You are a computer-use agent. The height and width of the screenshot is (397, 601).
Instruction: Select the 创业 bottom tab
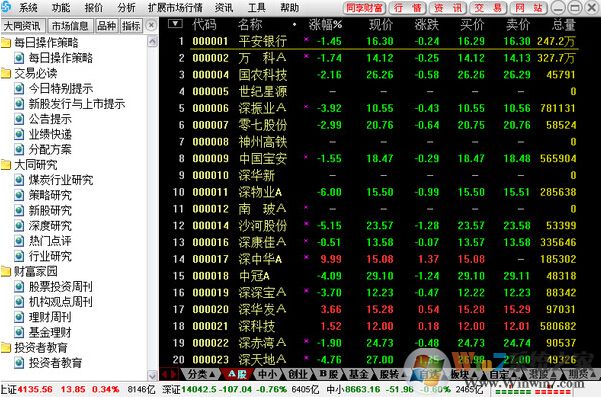click(298, 374)
